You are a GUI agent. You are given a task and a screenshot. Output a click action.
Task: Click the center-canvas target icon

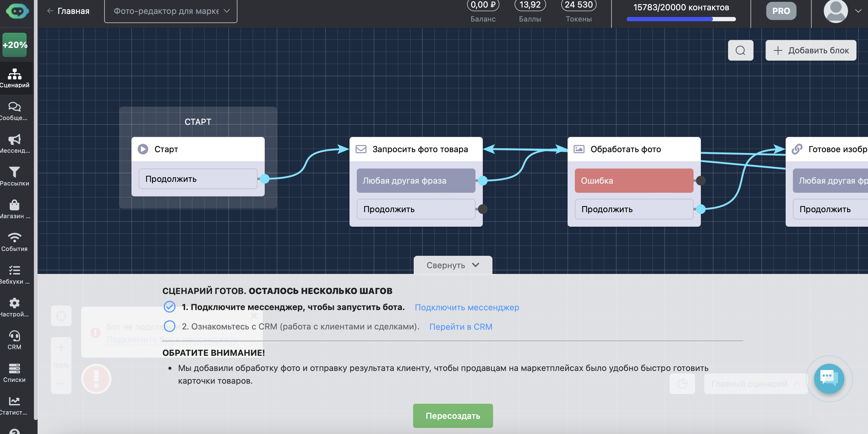tap(61, 316)
